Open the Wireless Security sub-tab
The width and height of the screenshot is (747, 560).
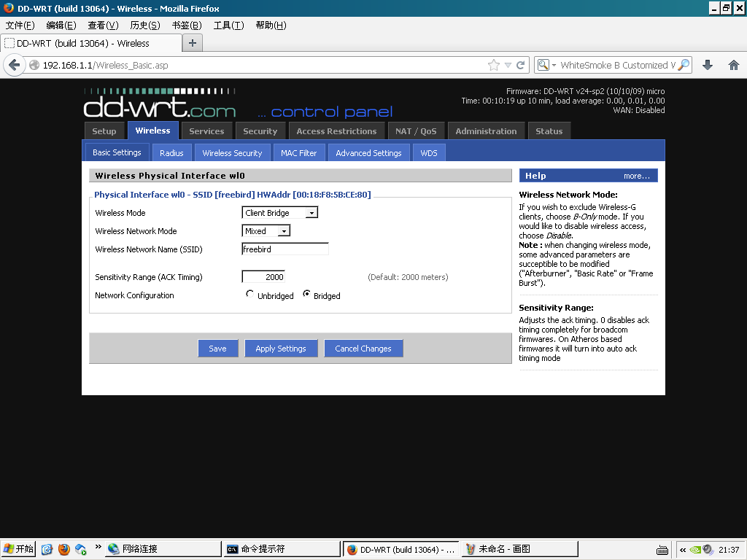click(x=233, y=153)
